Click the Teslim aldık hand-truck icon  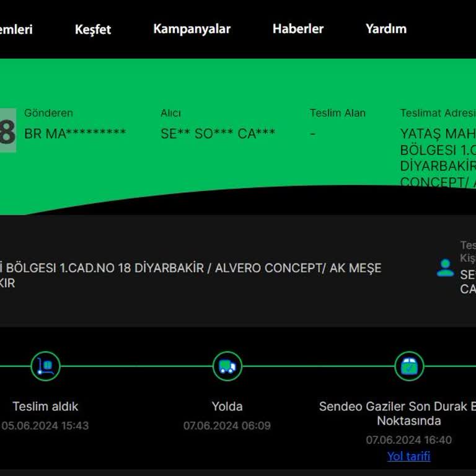(x=45, y=366)
